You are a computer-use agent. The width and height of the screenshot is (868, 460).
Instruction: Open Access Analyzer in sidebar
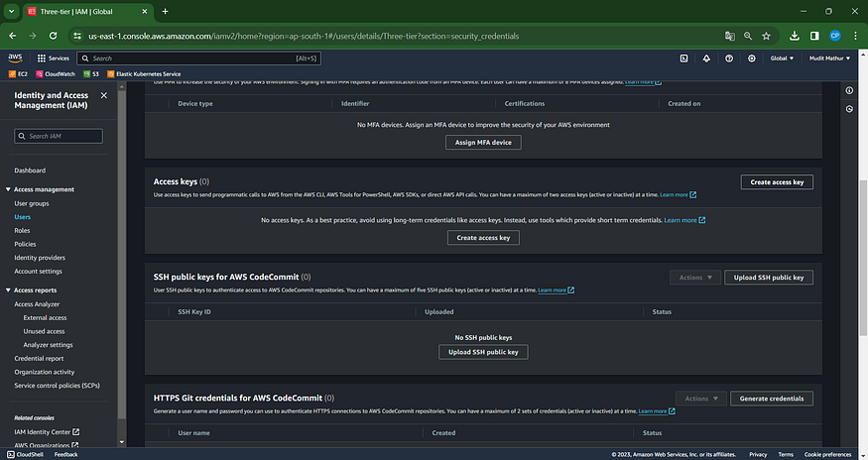[37, 304]
